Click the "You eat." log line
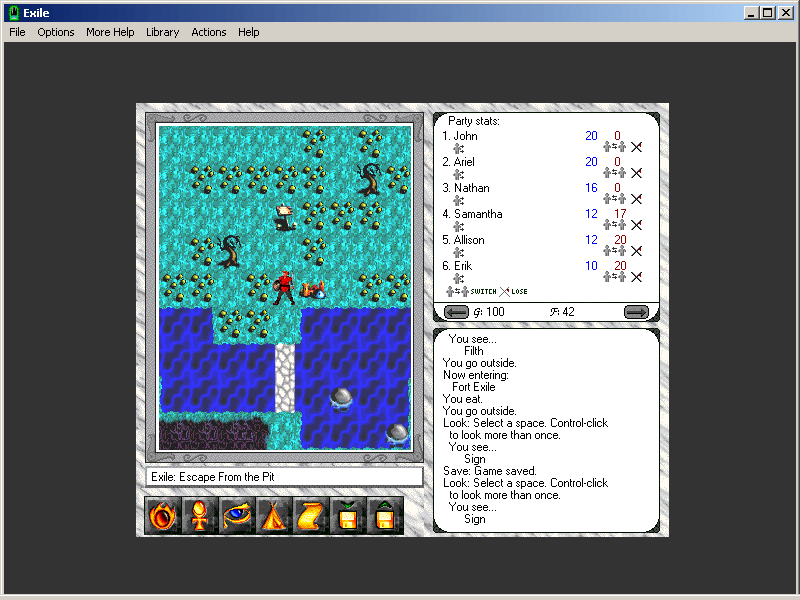Viewport: 800px width, 600px height. [462, 399]
